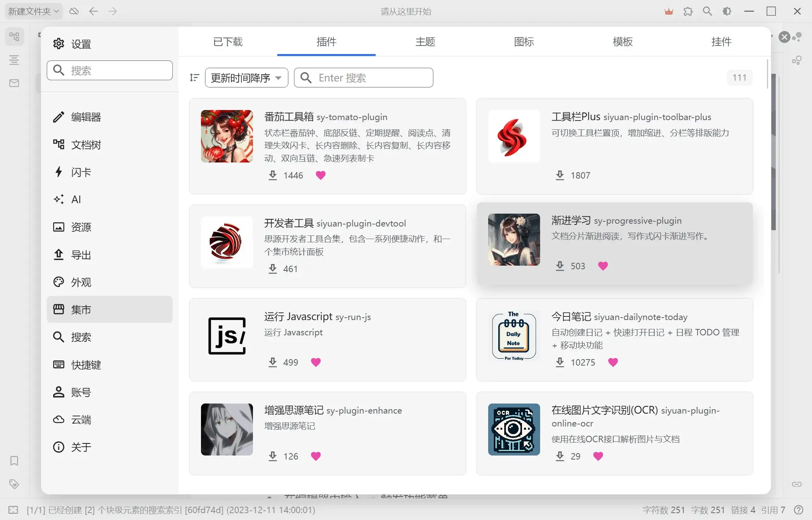Image resolution: width=812 pixels, height=520 pixels.
Task: Open 关于 settings section
Action: click(x=110, y=447)
